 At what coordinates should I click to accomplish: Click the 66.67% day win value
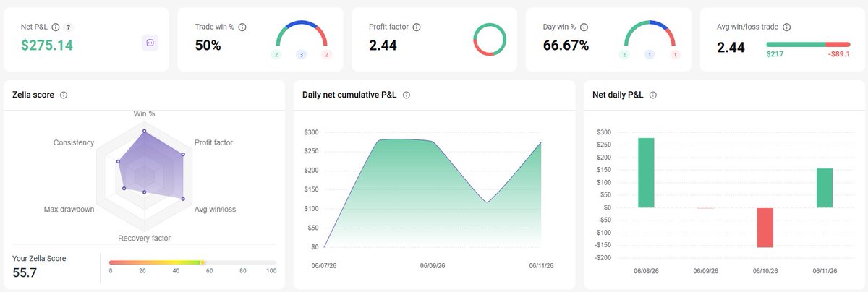point(566,46)
